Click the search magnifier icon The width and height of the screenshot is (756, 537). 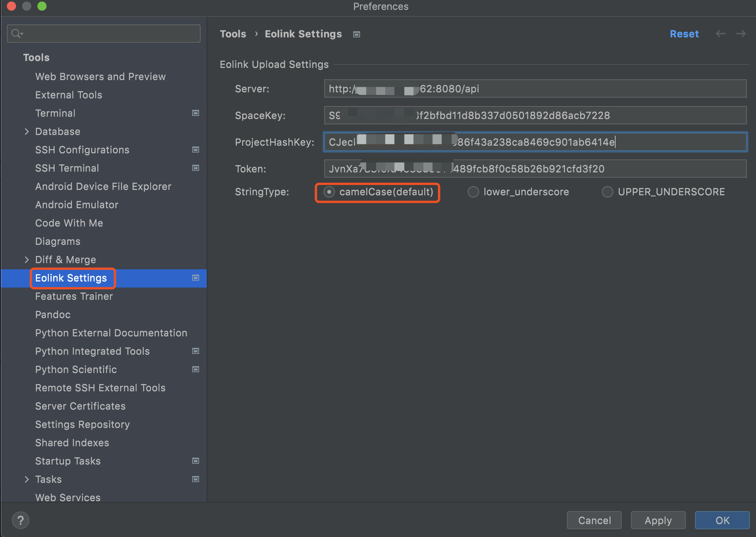17,34
